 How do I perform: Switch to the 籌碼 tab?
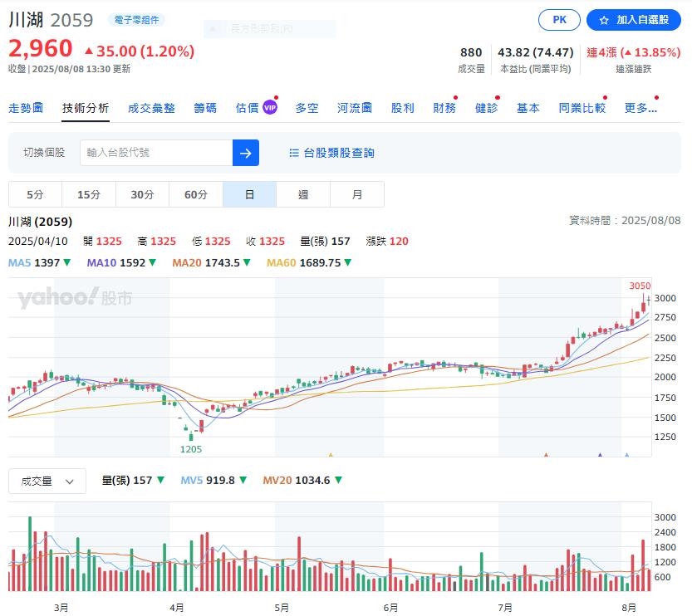[205, 106]
